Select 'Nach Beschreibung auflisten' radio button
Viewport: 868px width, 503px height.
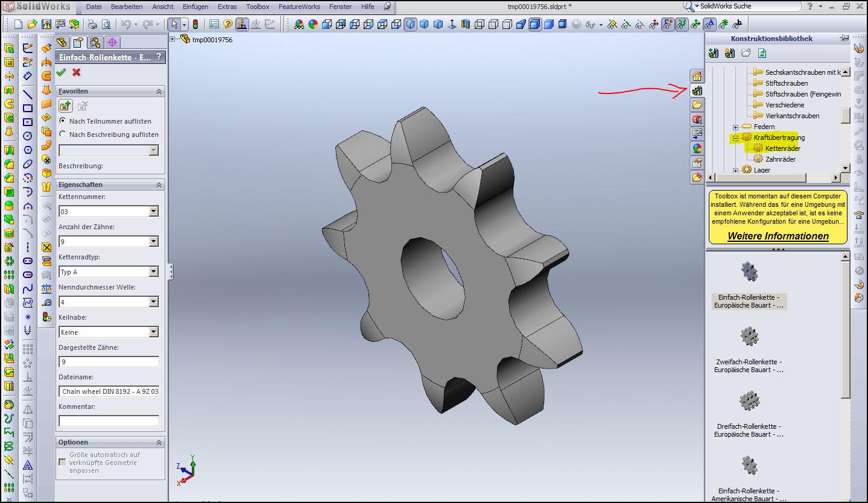63,134
